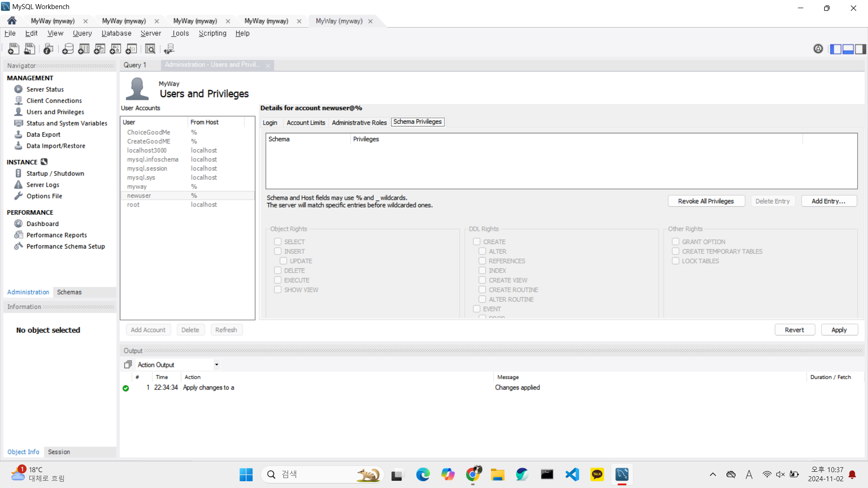Open Dashboard in Performance section

42,224
